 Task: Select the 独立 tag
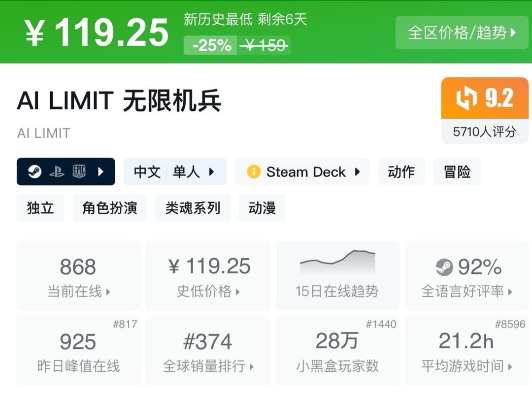point(40,208)
